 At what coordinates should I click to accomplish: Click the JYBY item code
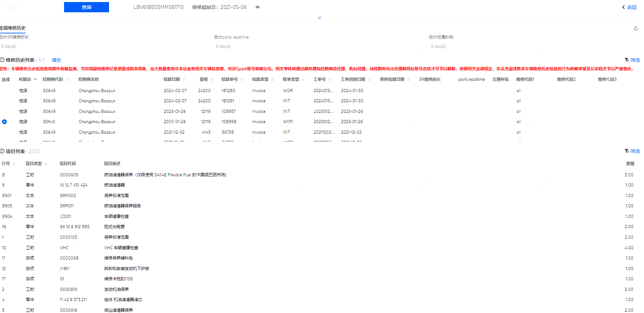pyautogui.click(x=65, y=269)
